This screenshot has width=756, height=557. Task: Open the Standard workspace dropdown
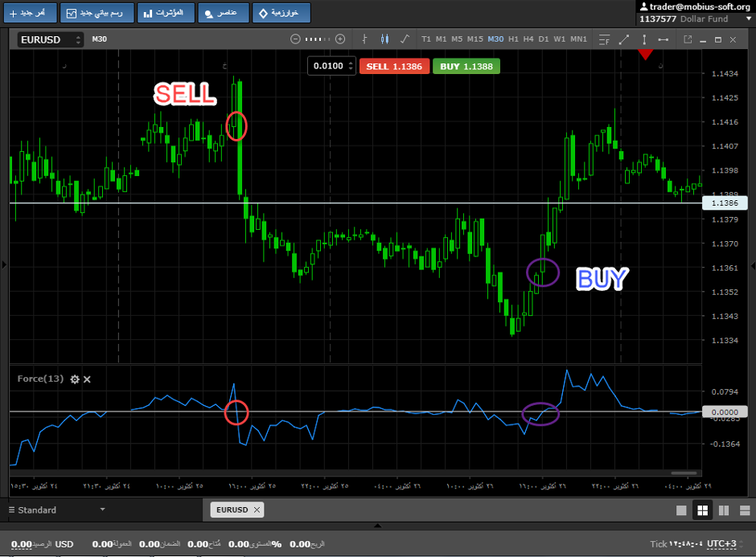102,510
